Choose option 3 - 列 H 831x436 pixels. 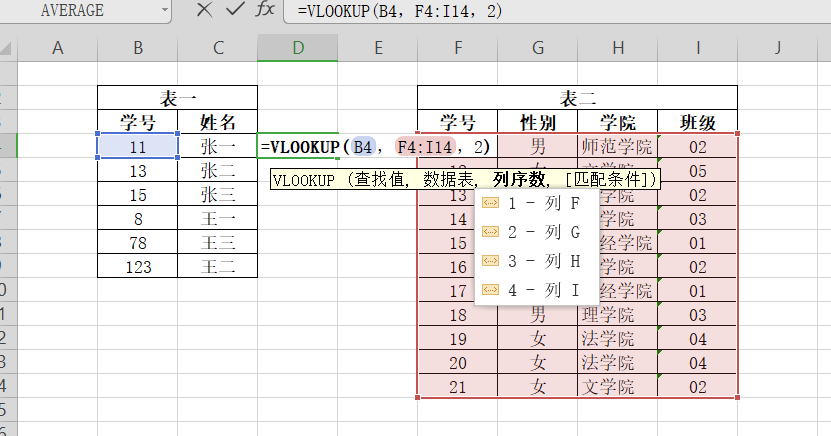pos(536,261)
